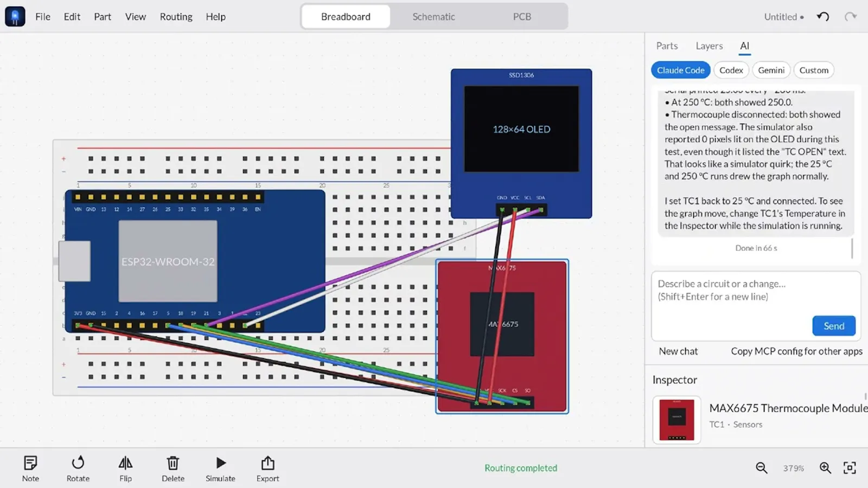The width and height of the screenshot is (868, 488).
Task: Start a New chat
Action: pos(678,351)
